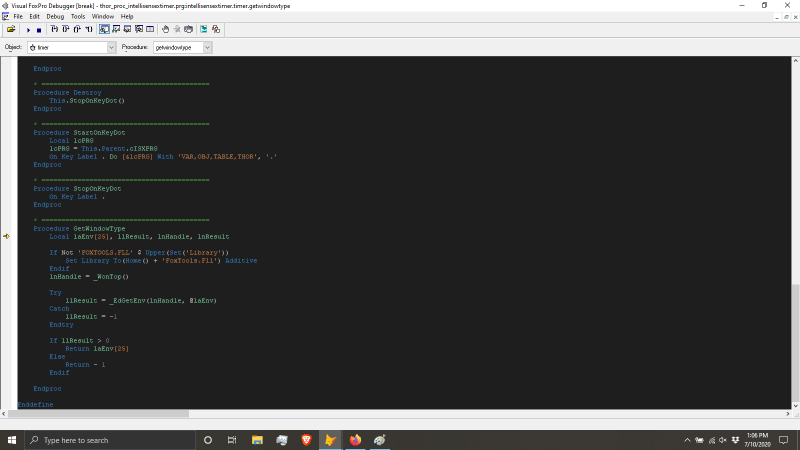This screenshot has width=800, height=450.
Task: Open the Debug menu
Action: click(55, 16)
